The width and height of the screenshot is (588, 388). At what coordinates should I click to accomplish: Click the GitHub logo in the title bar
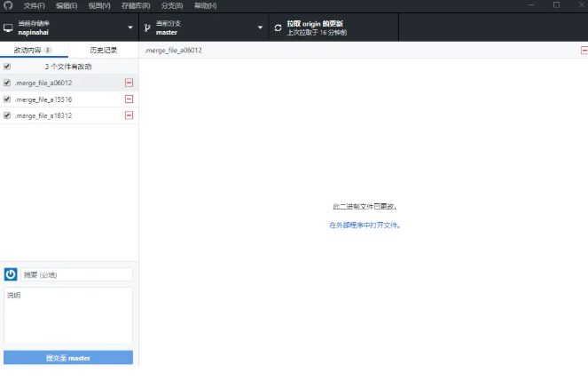[x=9, y=5]
